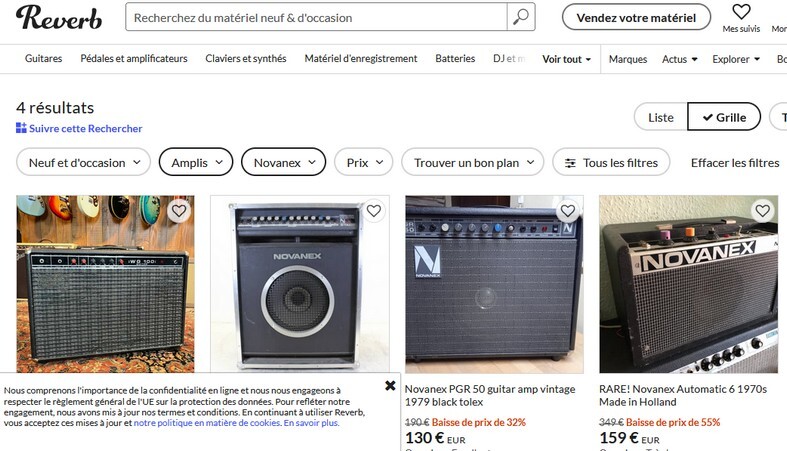Open the Guitares category
787x451 pixels.
point(43,59)
